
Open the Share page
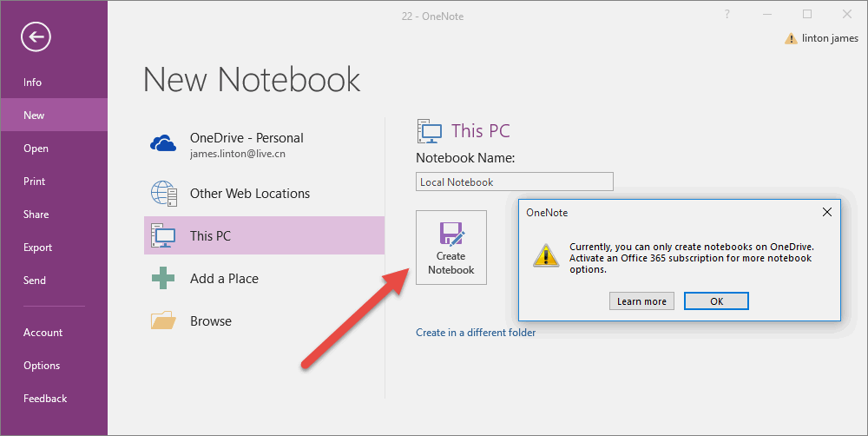tap(36, 215)
